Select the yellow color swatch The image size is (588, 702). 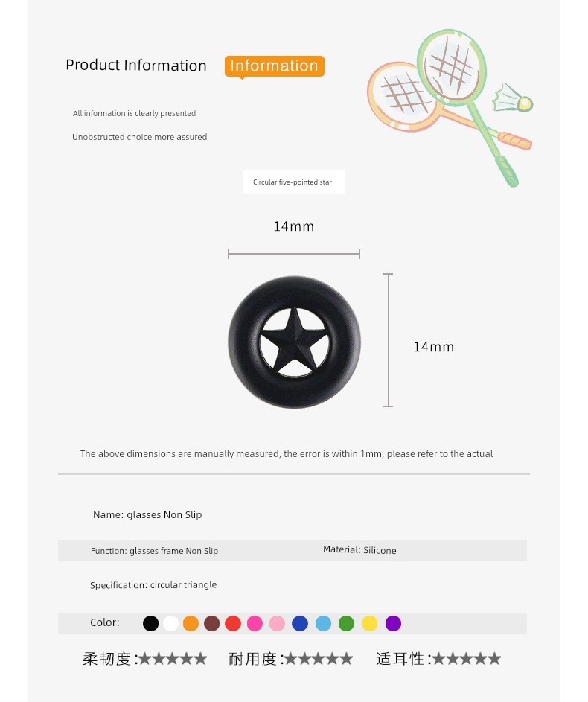[x=370, y=623]
